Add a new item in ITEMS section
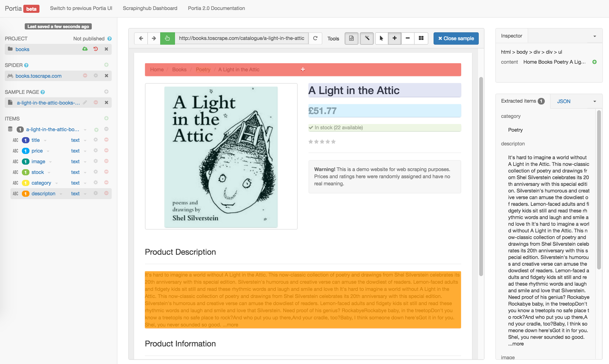This screenshot has width=609, height=364. [106, 118]
